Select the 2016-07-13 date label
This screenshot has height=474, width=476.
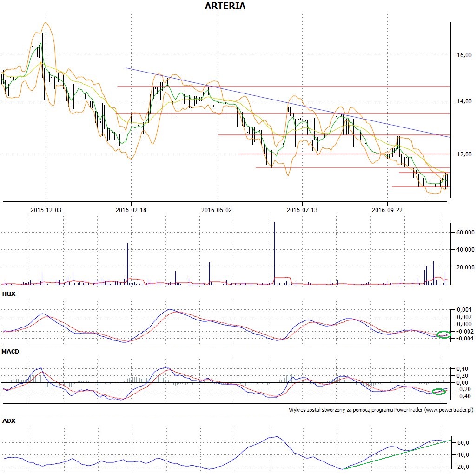click(302, 210)
